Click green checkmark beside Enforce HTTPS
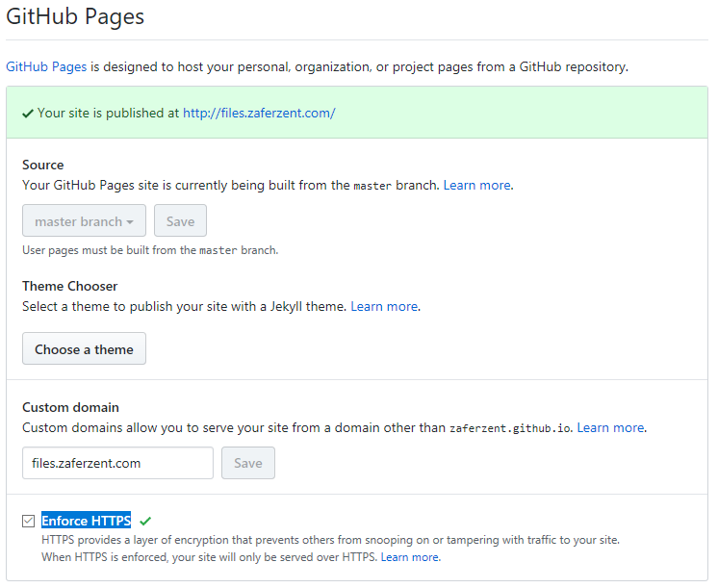The image size is (718, 588). (145, 522)
